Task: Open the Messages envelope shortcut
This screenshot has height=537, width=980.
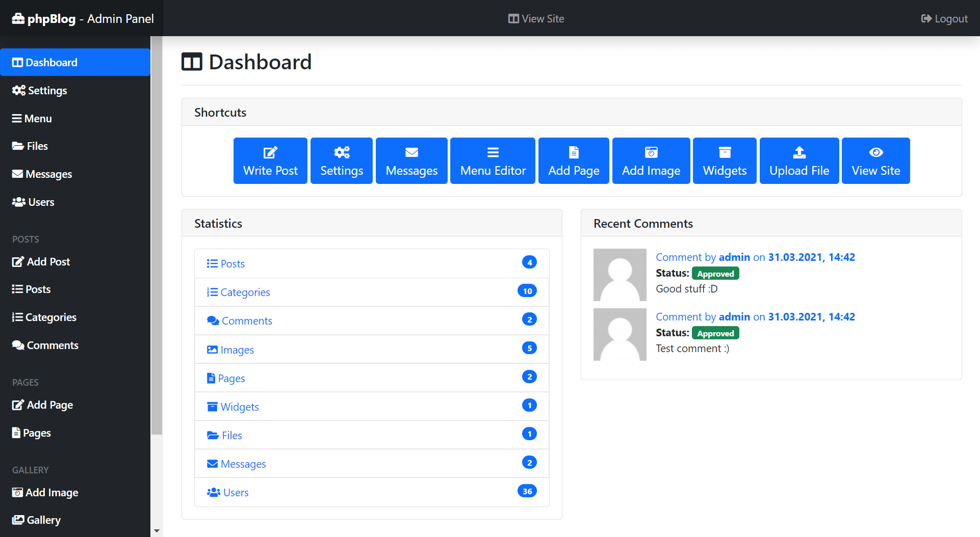Action: click(x=411, y=161)
